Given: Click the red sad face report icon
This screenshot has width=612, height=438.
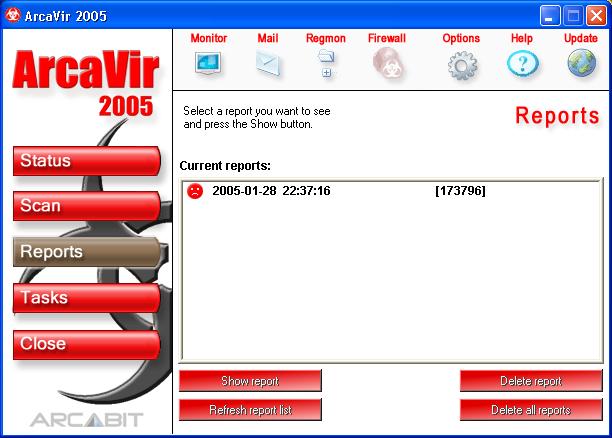Looking at the screenshot, I should point(195,191).
